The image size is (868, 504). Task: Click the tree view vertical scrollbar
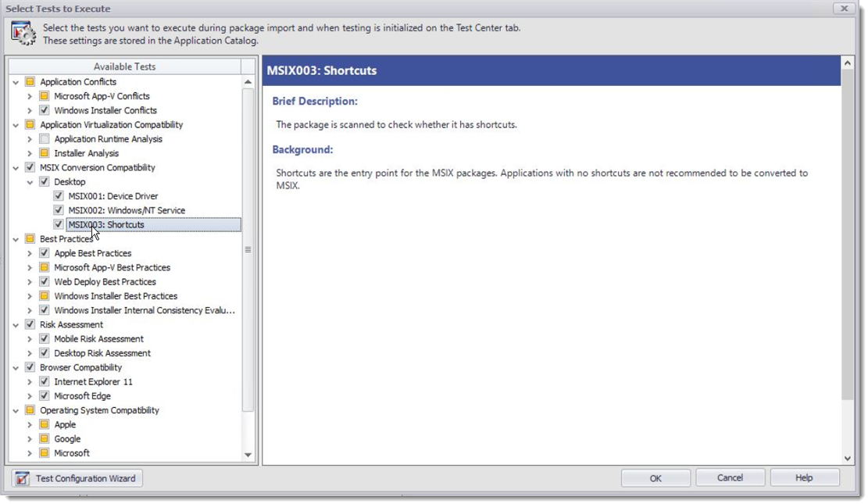248,250
